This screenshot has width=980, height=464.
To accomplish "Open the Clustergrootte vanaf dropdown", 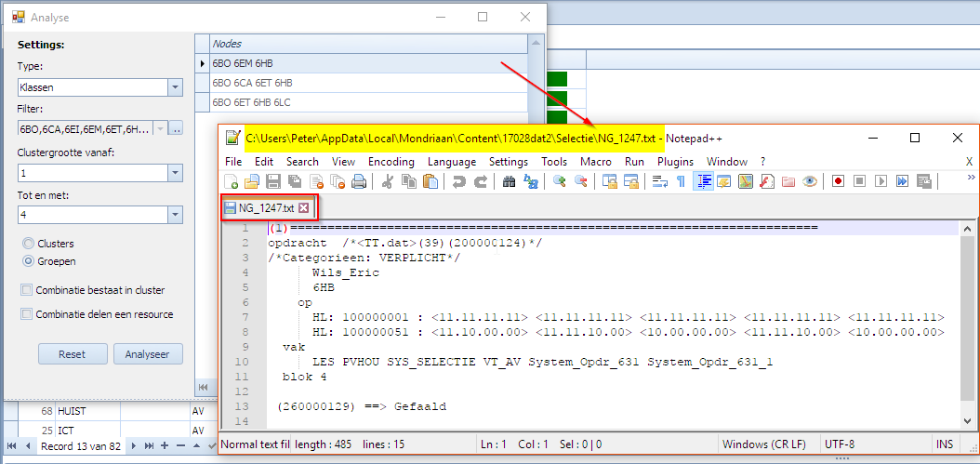I will point(175,173).
